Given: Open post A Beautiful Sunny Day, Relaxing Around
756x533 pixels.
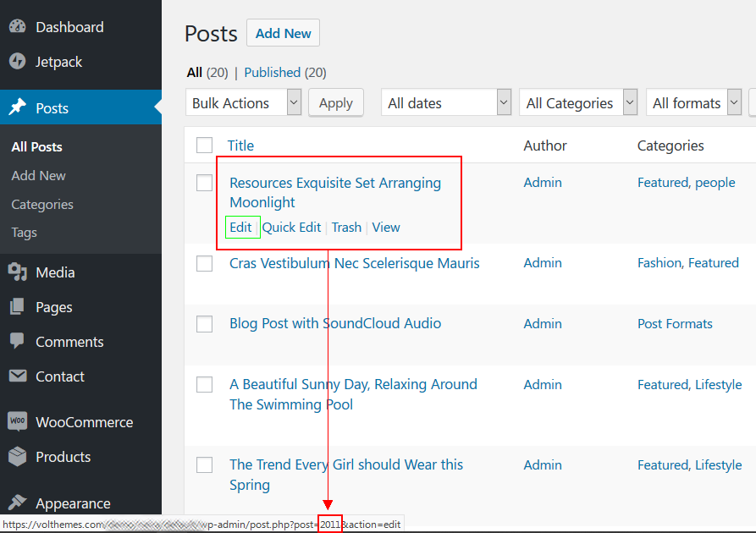Looking at the screenshot, I should (x=353, y=393).
